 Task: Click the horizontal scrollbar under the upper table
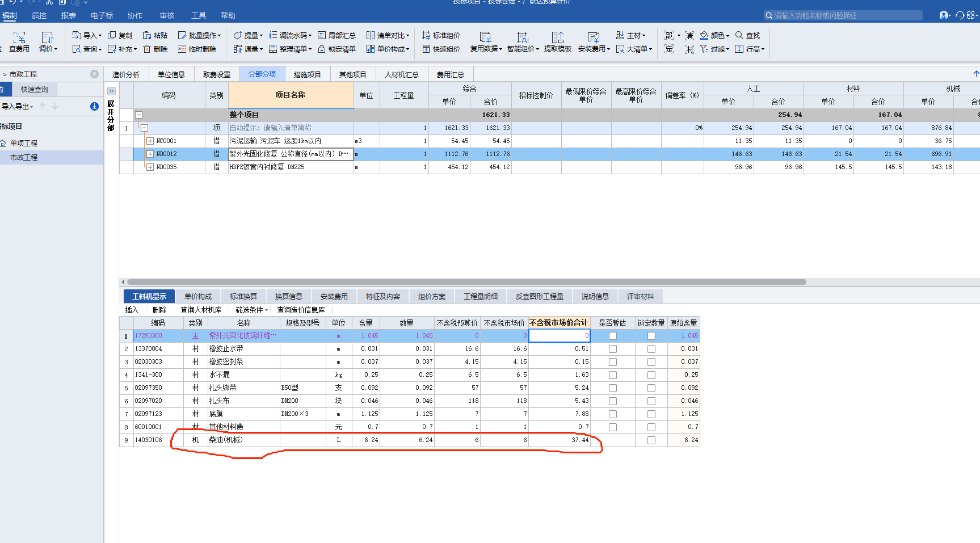(466, 282)
